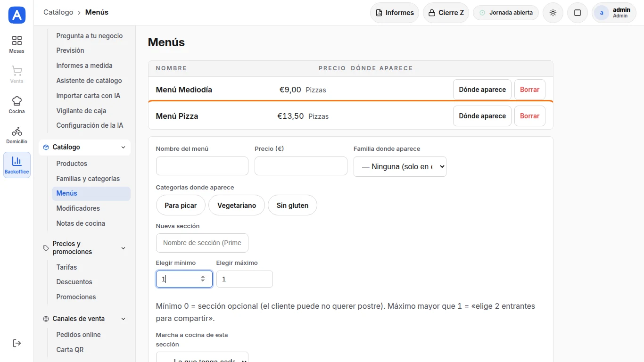
Task: Click the fullscreen square icon
Action: tap(578, 13)
